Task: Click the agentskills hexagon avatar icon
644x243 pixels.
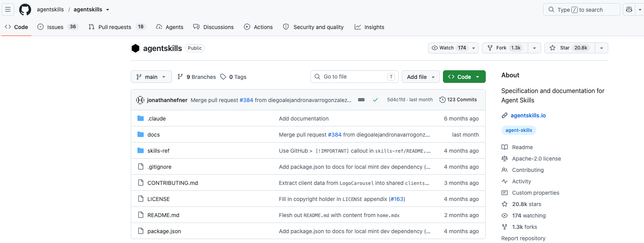Action: point(135,48)
